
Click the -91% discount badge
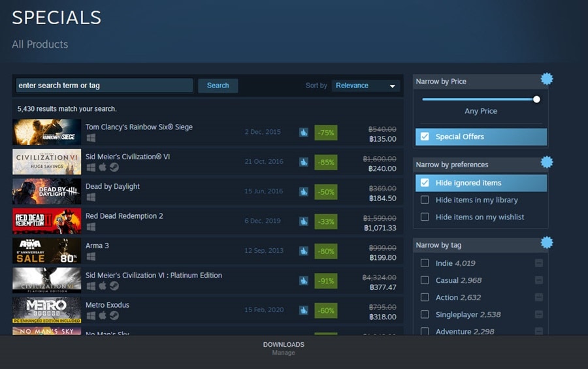[326, 281]
